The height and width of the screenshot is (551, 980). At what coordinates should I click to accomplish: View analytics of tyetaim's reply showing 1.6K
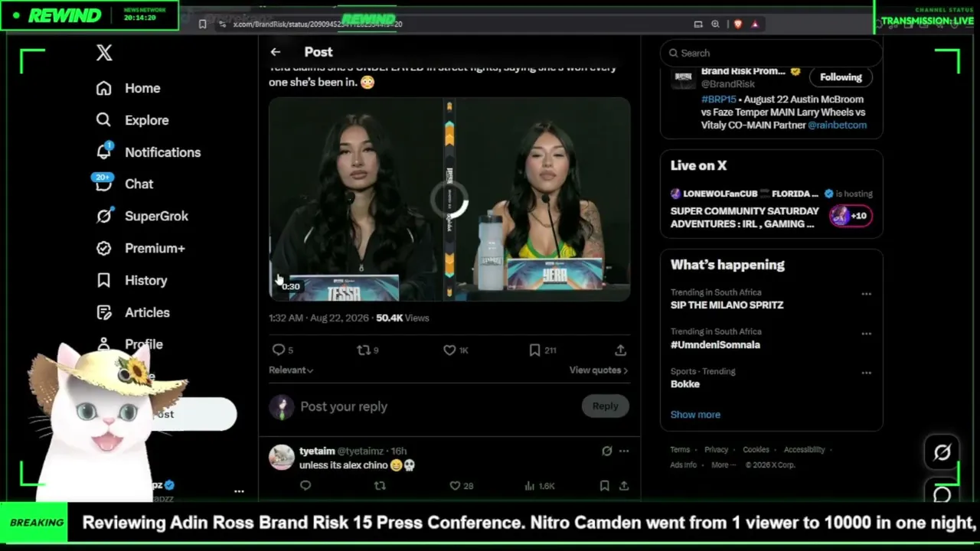pyautogui.click(x=539, y=485)
